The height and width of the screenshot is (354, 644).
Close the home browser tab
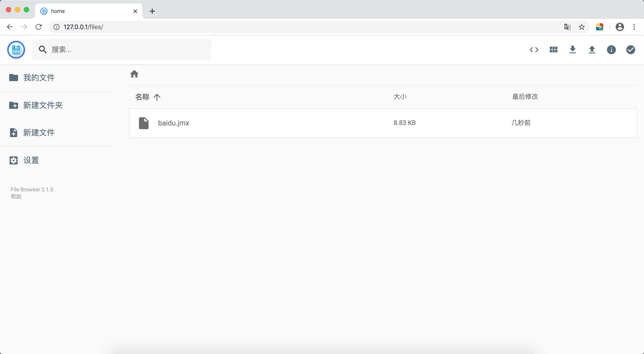click(x=135, y=11)
